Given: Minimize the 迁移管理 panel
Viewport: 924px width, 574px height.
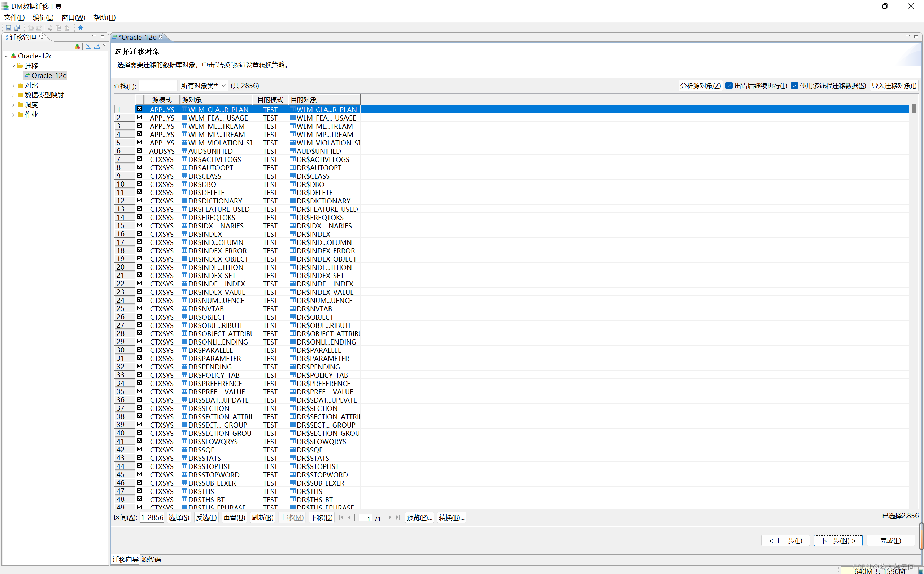Looking at the screenshot, I should click(x=94, y=36).
